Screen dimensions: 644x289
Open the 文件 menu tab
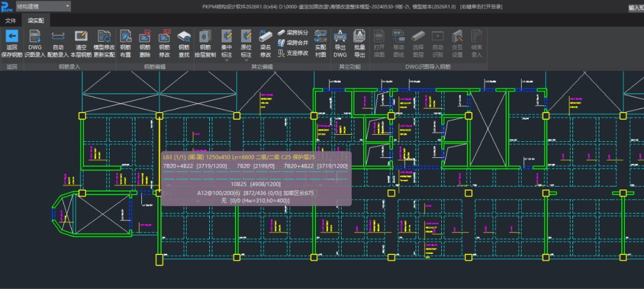pos(11,20)
